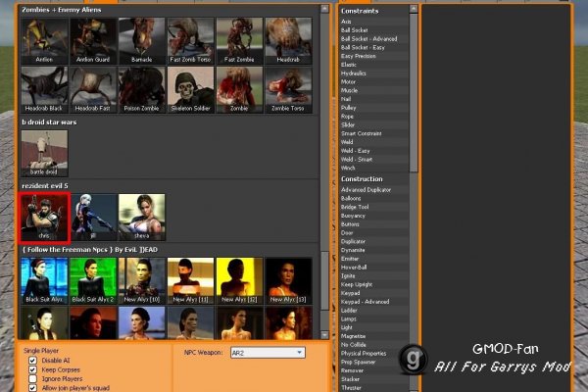The image size is (588, 392).
Task: Collapse the Follow the Freeman Npcs category
Action: [x=89, y=250]
